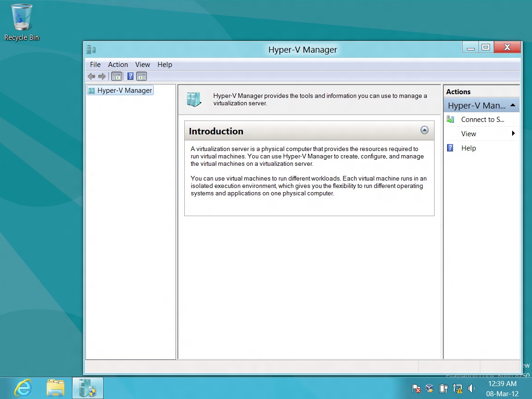Click the power/battery tray icon

coord(443,388)
